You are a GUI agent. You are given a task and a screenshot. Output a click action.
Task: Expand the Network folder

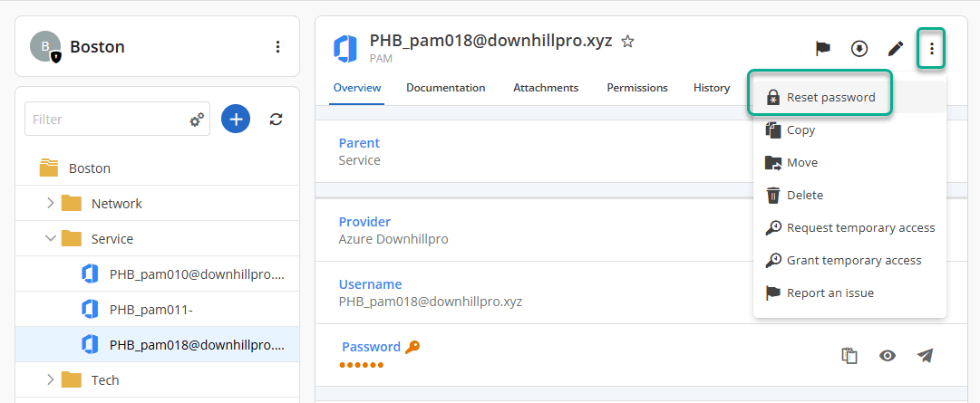[x=51, y=204]
